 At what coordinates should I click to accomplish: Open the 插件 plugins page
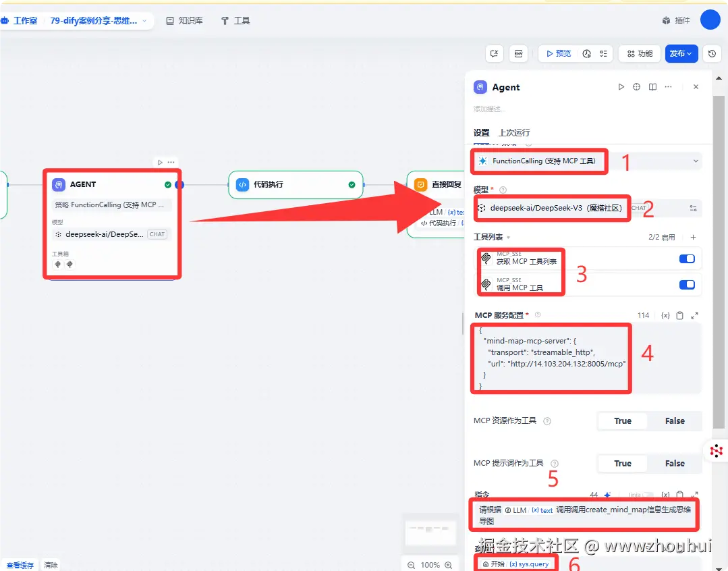tap(676, 20)
